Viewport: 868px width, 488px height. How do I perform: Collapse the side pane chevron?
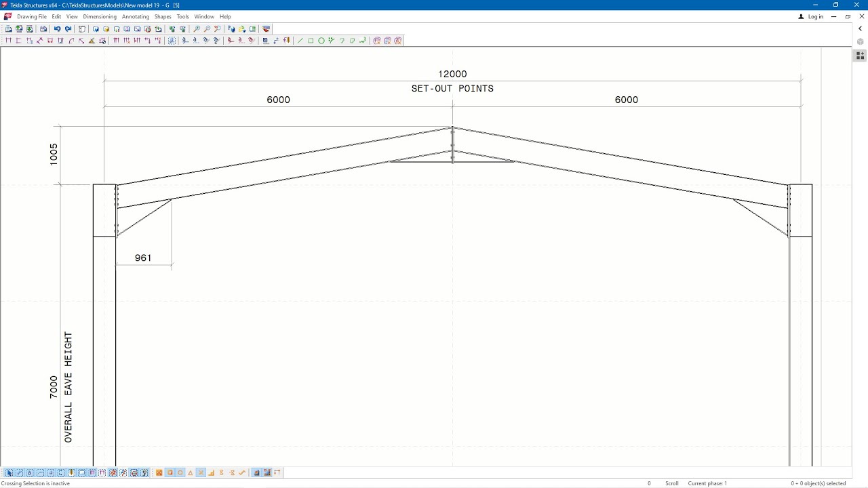[860, 29]
